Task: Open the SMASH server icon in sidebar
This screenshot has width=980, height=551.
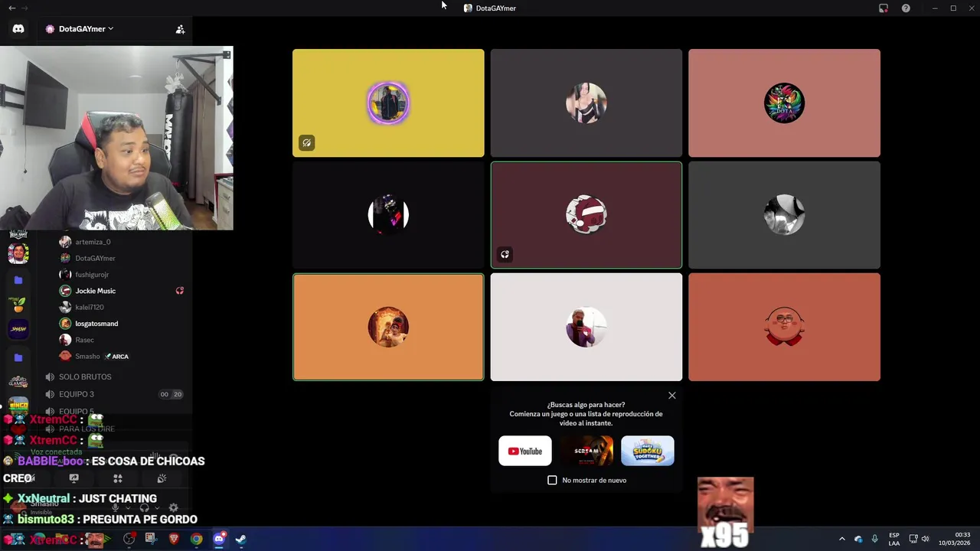Action: coord(18,329)
